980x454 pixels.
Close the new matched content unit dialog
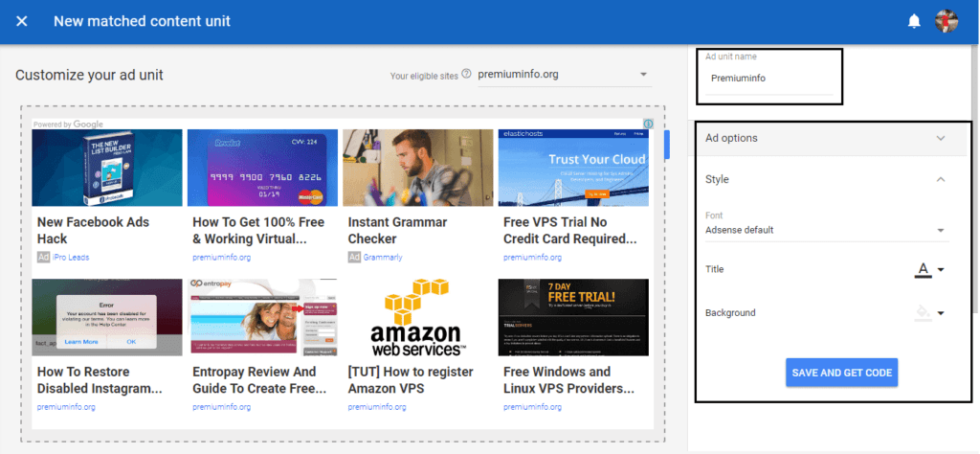click(x=22, y=21)
